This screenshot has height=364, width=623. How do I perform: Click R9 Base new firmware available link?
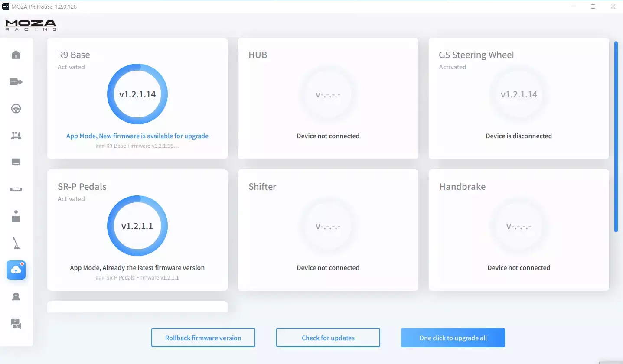click(x=137, y=136)
